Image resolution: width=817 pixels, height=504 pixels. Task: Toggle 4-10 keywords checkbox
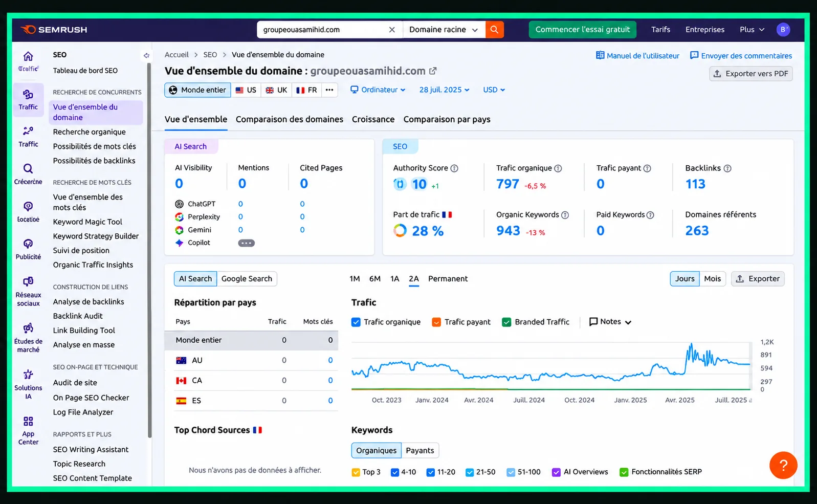pyautogui.click(x=395, y=472)
